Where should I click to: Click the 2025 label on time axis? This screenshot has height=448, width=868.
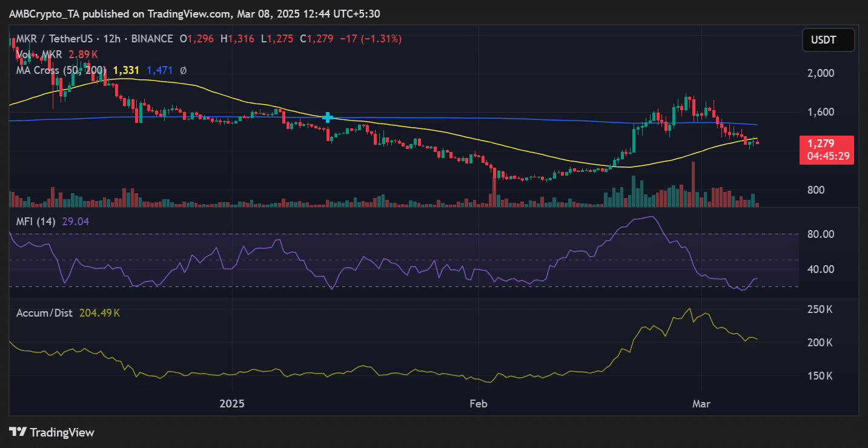click(233, 403)
